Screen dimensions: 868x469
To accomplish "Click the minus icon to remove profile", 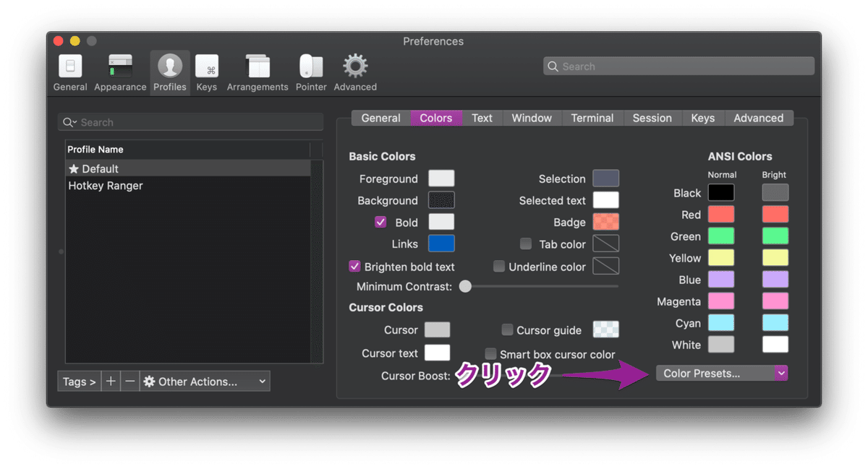I will [129, 382].
